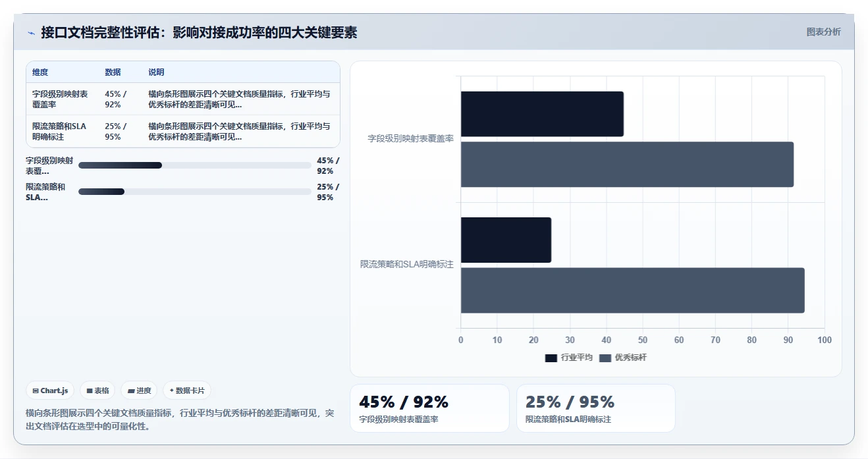The image size is (868, 459).
Task: Click the dark 行业平均 bar for 字段级别映射表覆盖率
Action: 542,114
